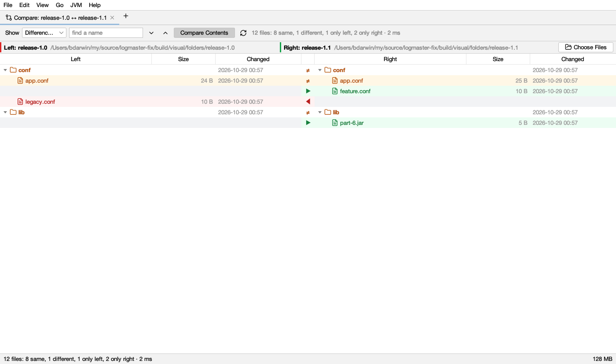Click the Compare Contents button

(204, 33)
